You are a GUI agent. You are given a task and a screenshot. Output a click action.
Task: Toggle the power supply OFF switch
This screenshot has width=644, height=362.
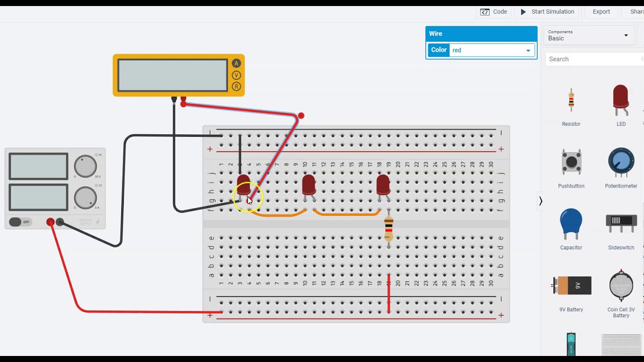20,222
